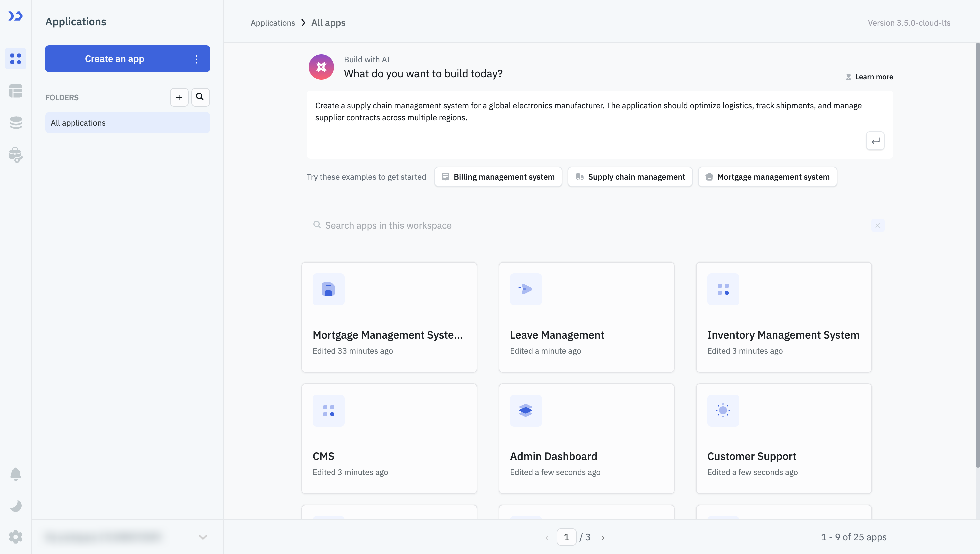
Task: Switch to dark mode with moon icon
Action: pos(16,506)
